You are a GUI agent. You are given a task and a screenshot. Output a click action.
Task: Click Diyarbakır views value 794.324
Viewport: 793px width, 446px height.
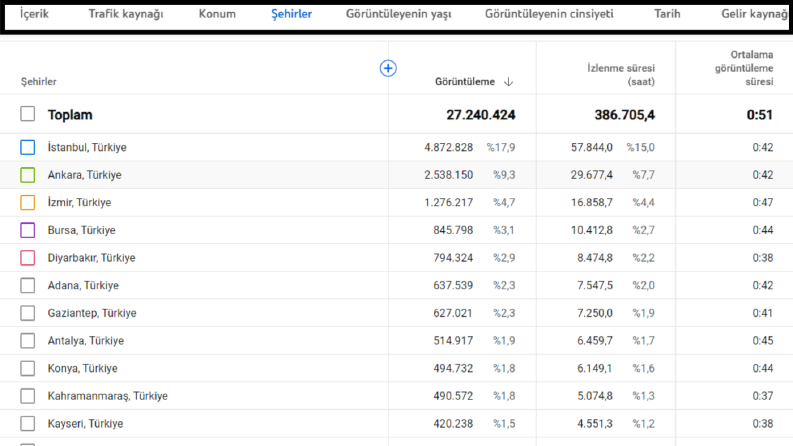[453, 258]
